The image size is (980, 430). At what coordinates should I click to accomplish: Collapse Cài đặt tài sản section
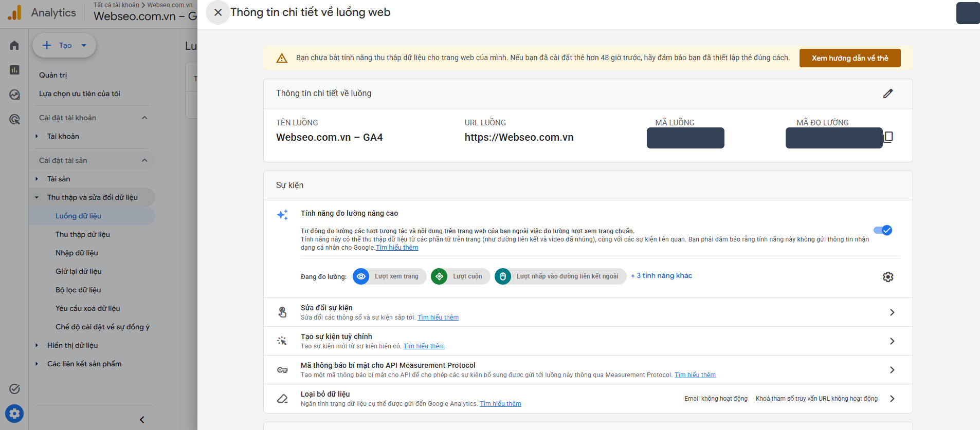[144, 160]
